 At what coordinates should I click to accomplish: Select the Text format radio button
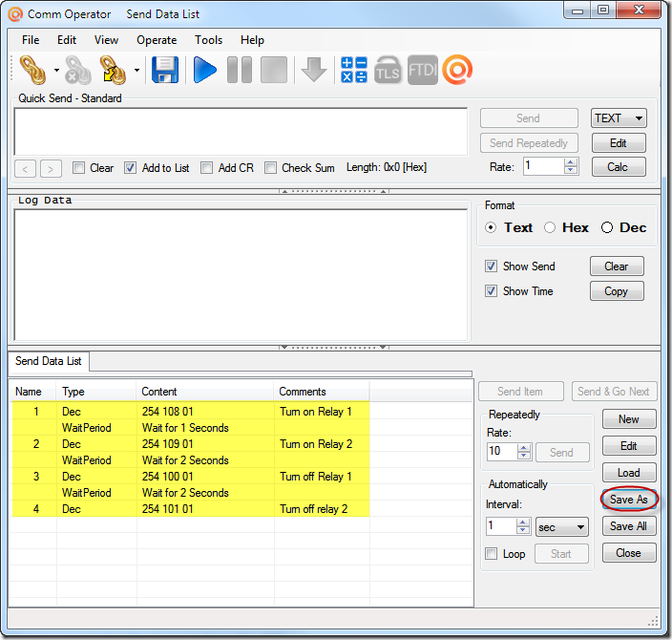tap(491, 227)
